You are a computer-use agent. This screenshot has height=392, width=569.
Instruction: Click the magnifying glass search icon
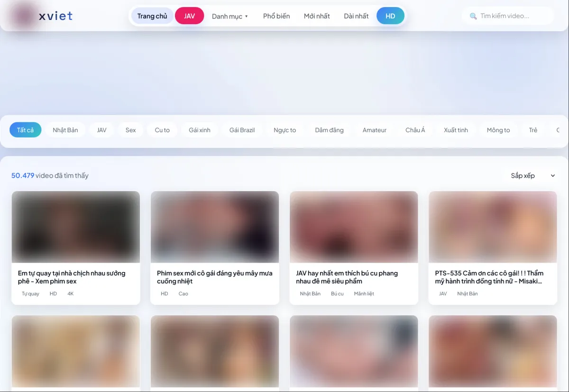[x=473, y=16]
